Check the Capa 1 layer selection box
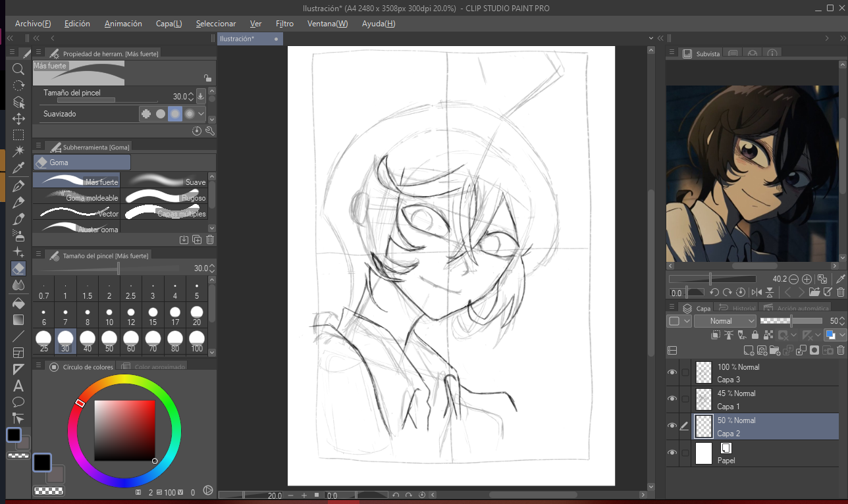Screen dimensions: 848x504 click(685, 399)
